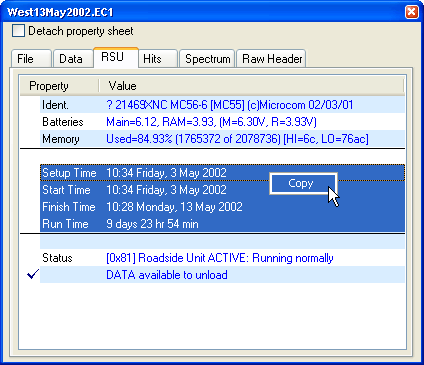Select the Memory row
Screen dimensions: 424x365
[x=222, y=139]
